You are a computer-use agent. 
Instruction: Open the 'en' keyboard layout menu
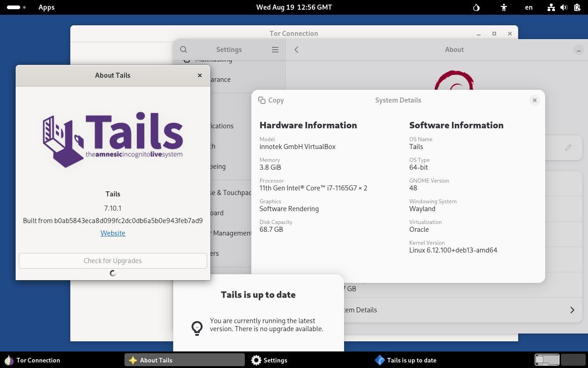point(529,7)
